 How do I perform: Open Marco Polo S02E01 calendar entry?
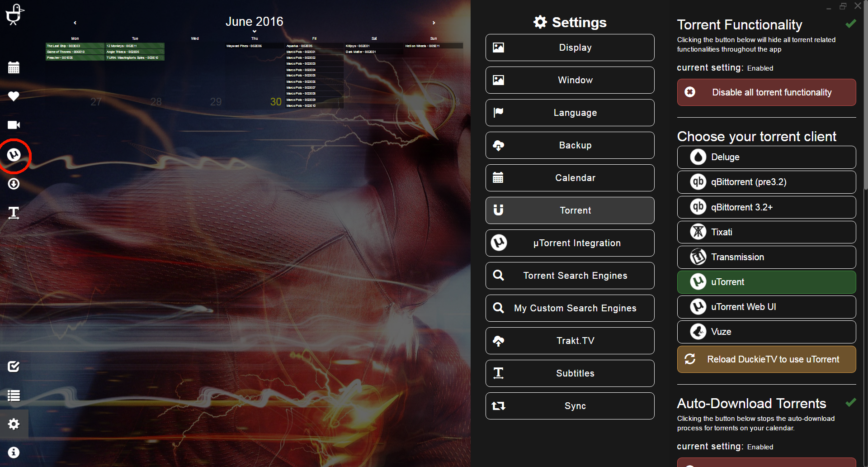314,52
